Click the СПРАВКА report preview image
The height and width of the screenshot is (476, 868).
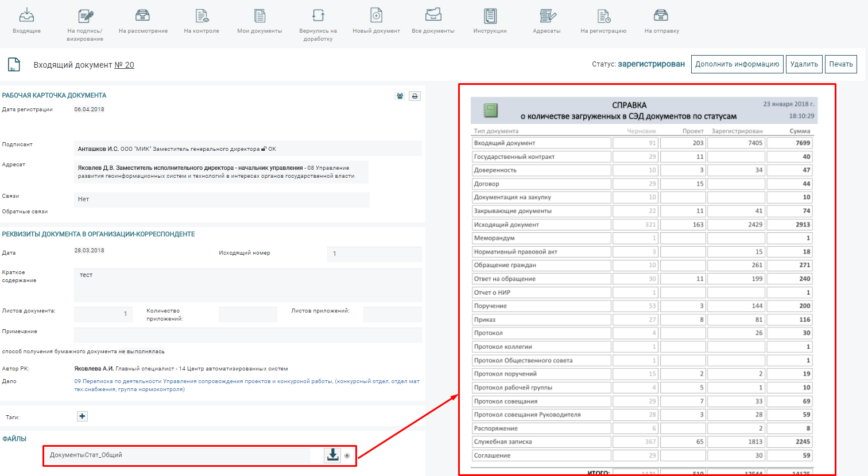coord(647,279)
